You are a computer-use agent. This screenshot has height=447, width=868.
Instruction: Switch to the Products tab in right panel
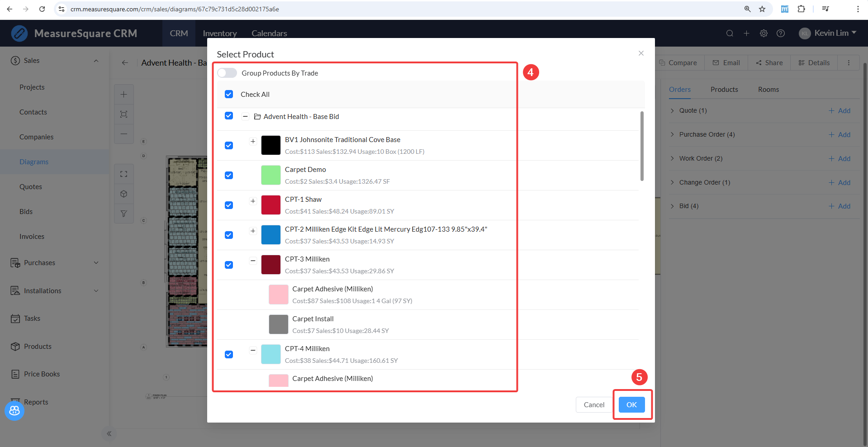pyautogui.click(x=724, y=90)
